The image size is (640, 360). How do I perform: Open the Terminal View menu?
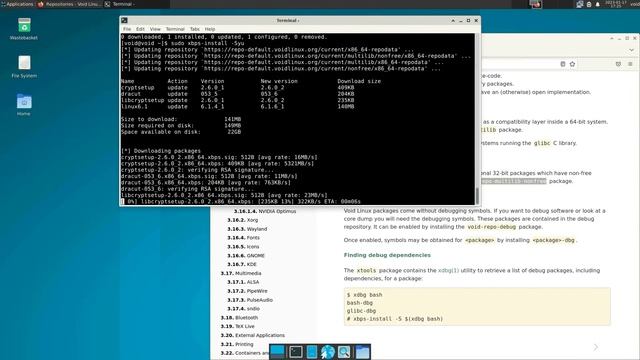click(155, 29)
